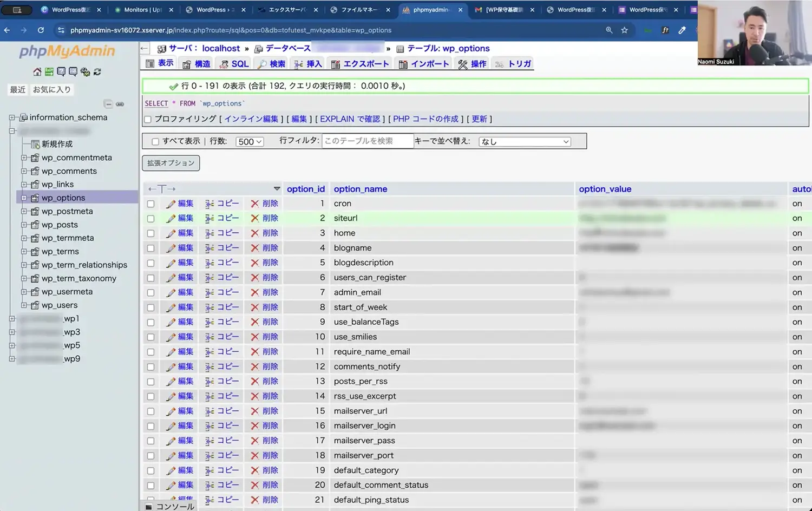Switch to the 構造 (Structure) tab
The width and height of the screenshot is (812, 511).
197,64
